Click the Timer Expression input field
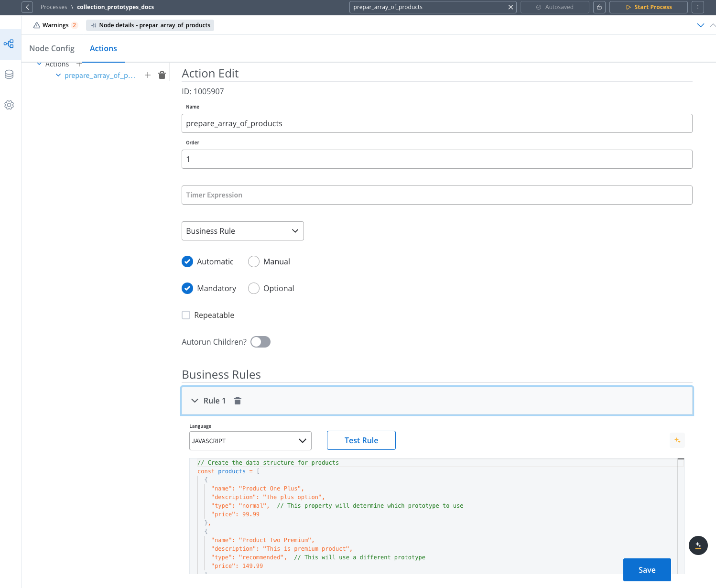716x588 pixels. (437, 195)
